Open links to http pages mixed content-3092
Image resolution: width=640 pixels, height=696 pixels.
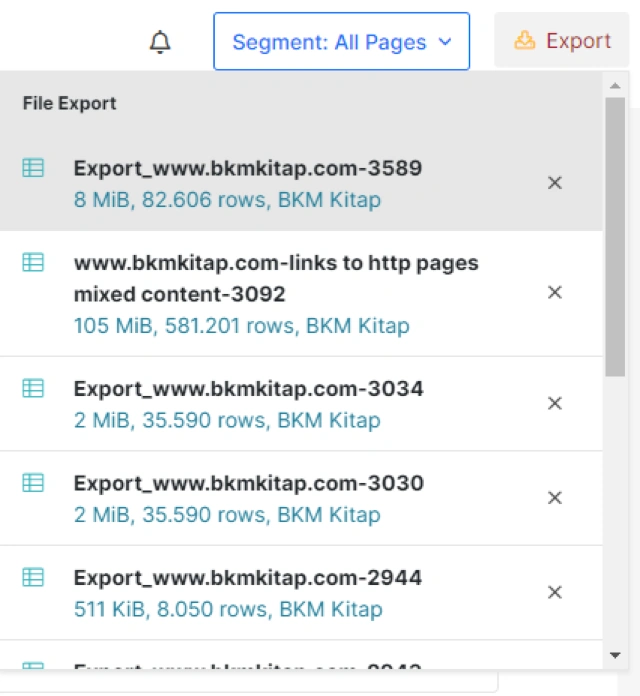276,278
